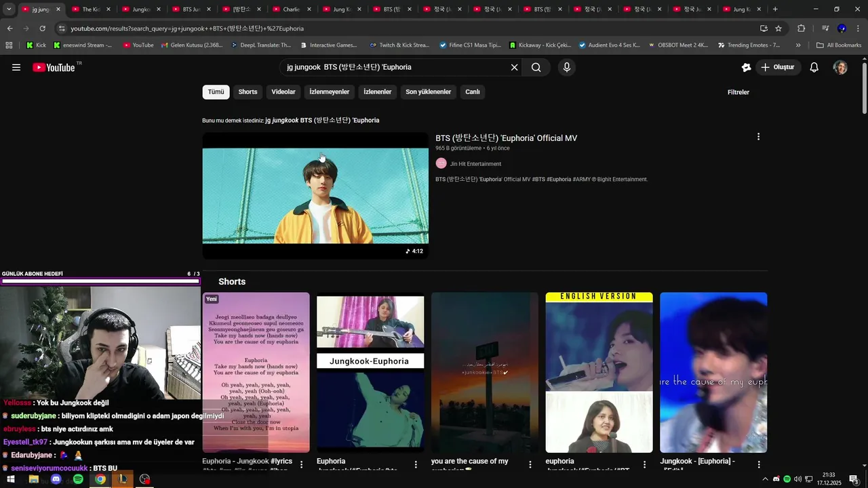Open the English Version Short thumbnail
This screenshot has width=868, height=488.
point(599,372)
